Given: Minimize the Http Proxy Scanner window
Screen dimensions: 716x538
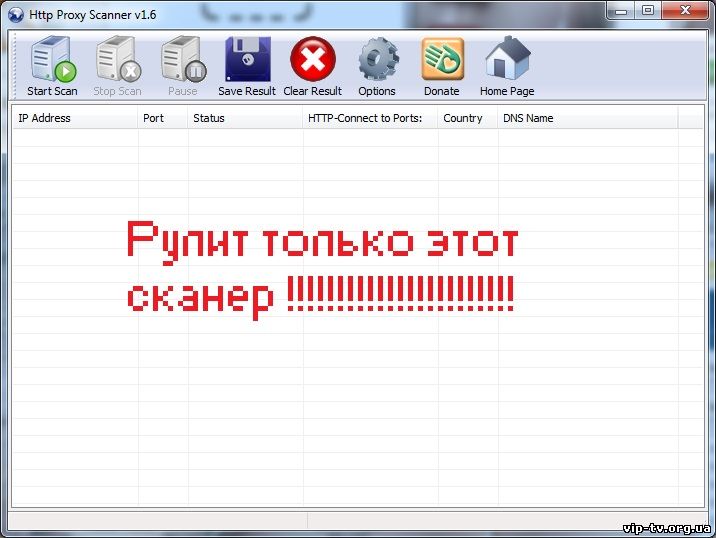Looking at the screenshot, I should 621,11.
